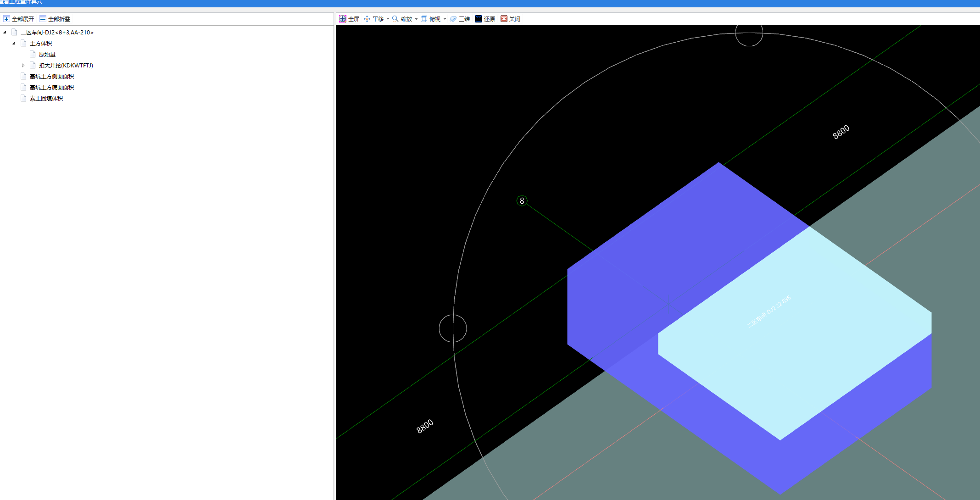This screenshot has height=500, width=980.
Task: Click document icon beside 素土回填体积
Action: coord(23,98)
